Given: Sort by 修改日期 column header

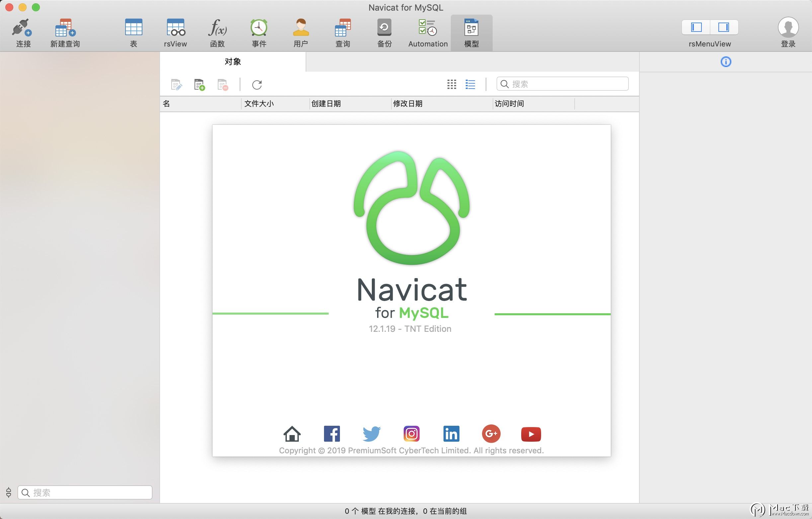Looking at the screenshot, I should coord(442,104).
